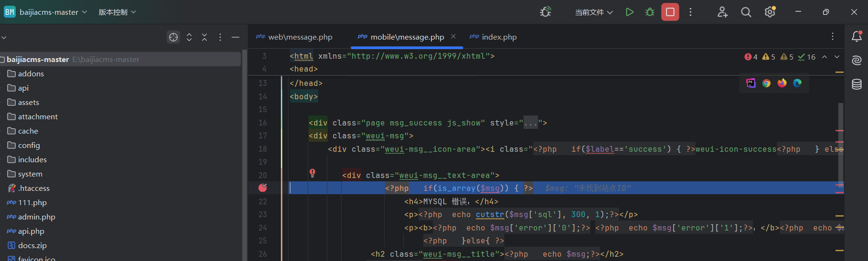The image size is (868, 261).
Task: Click the yellow warnings count 5
Action: point(769,57)
